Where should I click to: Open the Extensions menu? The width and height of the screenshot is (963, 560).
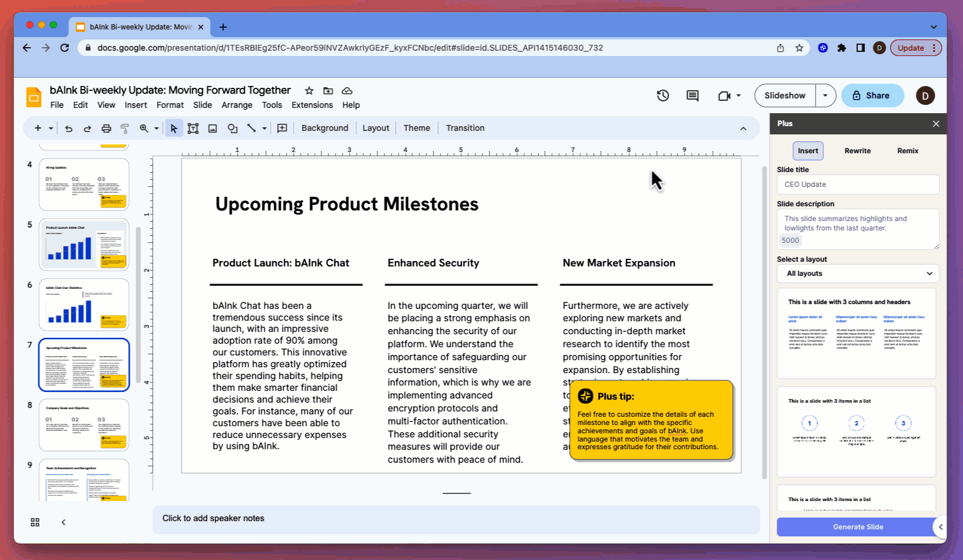(312, 105)
